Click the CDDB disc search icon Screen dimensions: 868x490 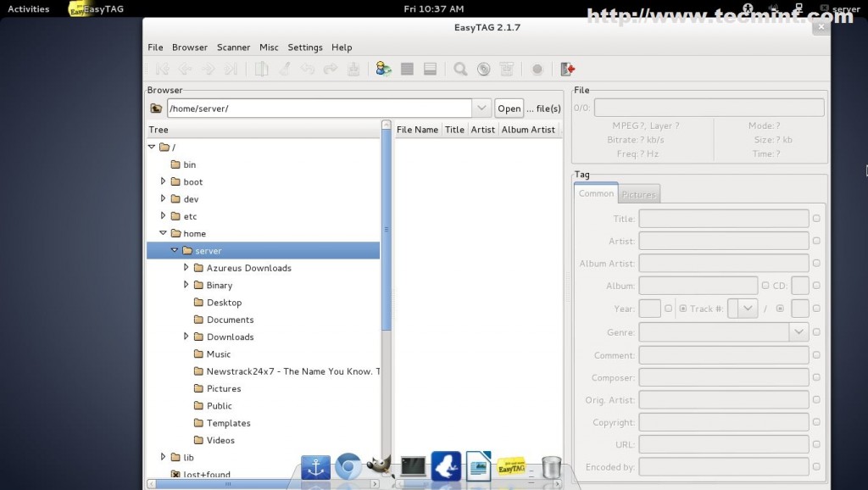coord(483,70)
